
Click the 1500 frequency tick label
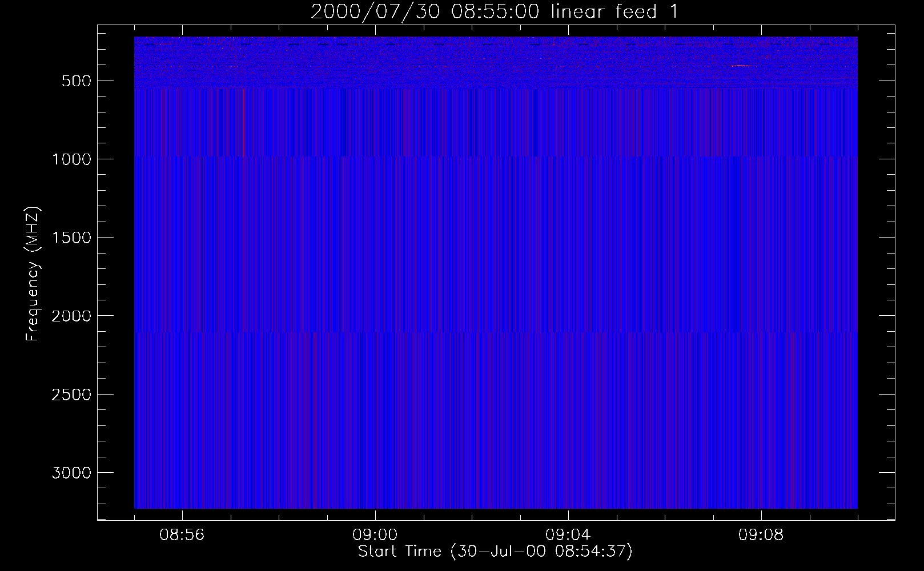pyautogui.click(x=71, y=238)
